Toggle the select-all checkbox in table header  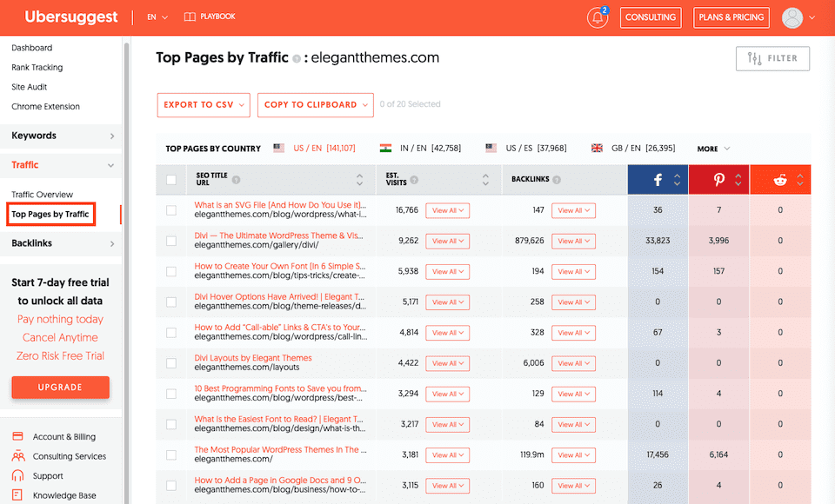[171, 180]
